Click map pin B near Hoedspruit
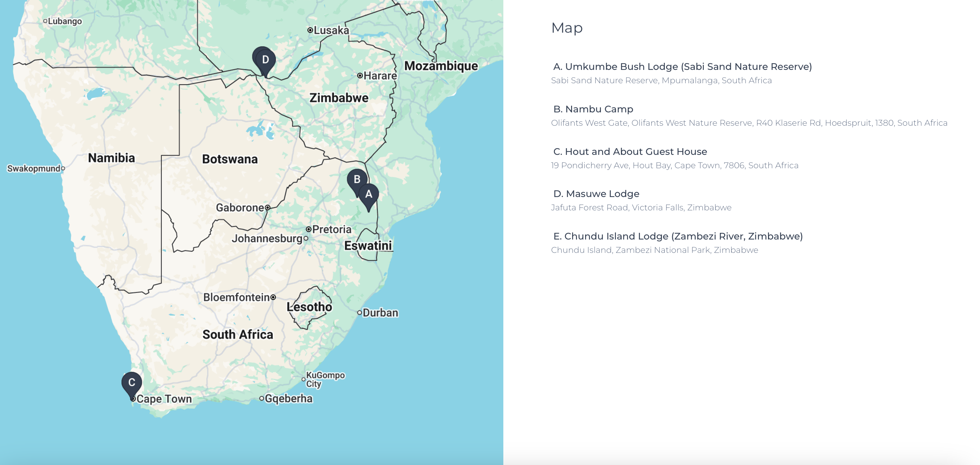 coord(357,180)
